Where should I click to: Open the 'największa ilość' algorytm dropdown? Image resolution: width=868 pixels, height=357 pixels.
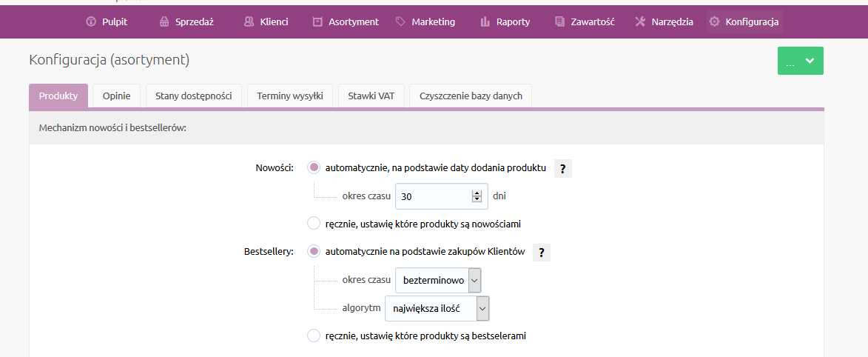[437, 308]
